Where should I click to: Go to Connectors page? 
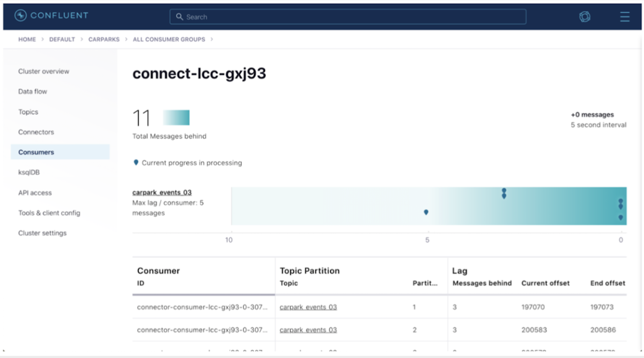[36, 132]
